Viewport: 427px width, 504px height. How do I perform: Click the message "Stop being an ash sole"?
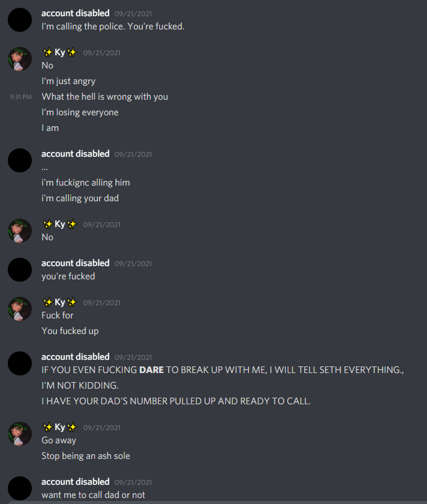[x=86, y=456]
